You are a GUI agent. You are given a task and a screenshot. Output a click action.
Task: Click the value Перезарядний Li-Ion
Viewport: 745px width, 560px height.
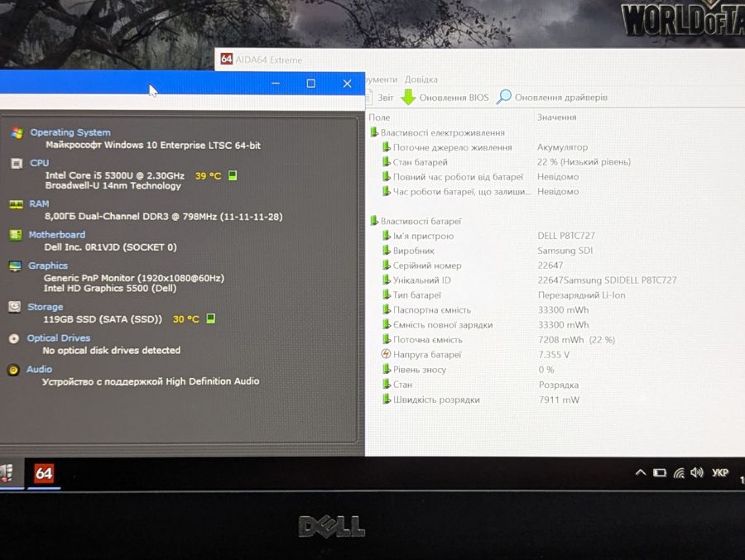[x=582, y=295]
